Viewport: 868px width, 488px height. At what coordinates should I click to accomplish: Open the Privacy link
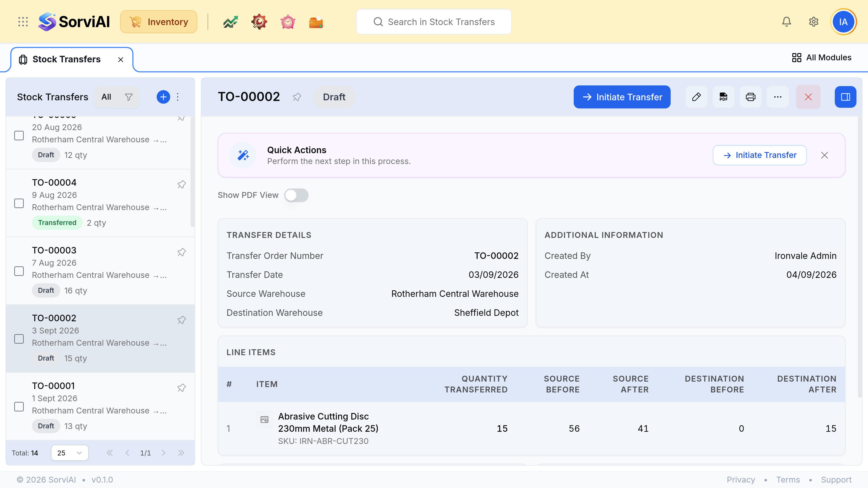[741, 480]
